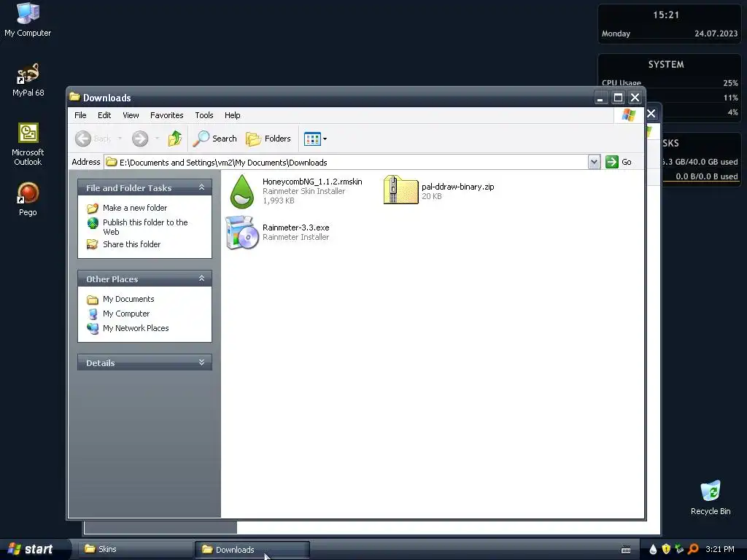Click the Share this folder icon

93,244
